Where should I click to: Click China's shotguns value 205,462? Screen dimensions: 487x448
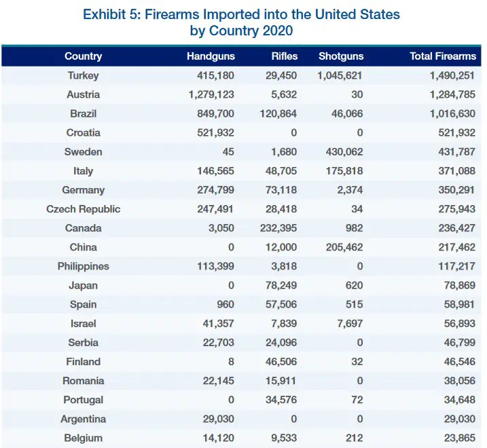click(x=344, y=248)
